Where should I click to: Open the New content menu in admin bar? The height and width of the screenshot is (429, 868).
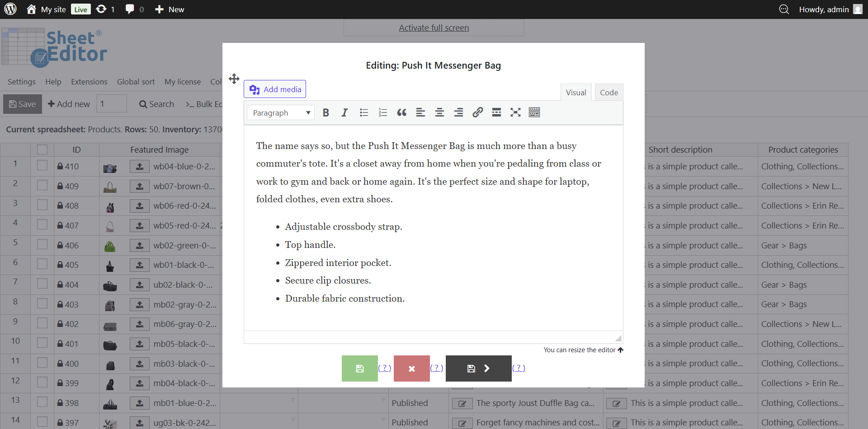(x=170, y=9)
